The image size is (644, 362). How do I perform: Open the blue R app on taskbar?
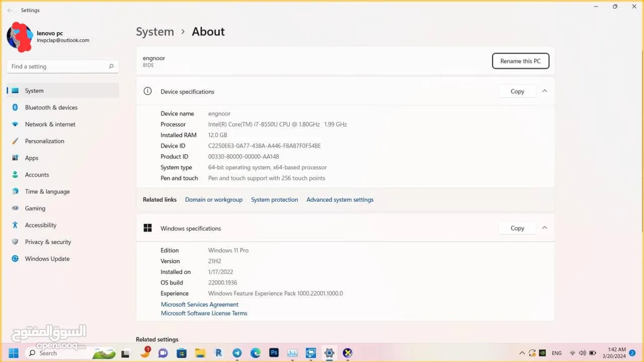(x=219, y=353)
